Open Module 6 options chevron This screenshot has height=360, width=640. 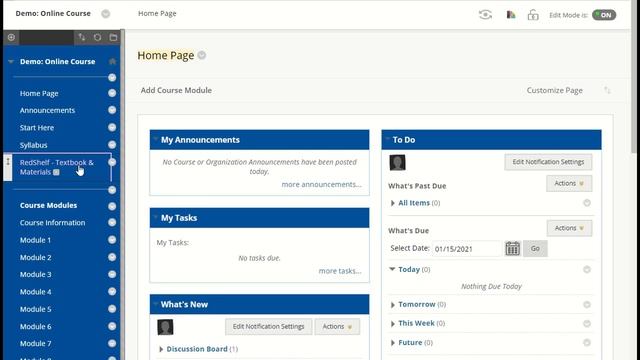point(112,326)
